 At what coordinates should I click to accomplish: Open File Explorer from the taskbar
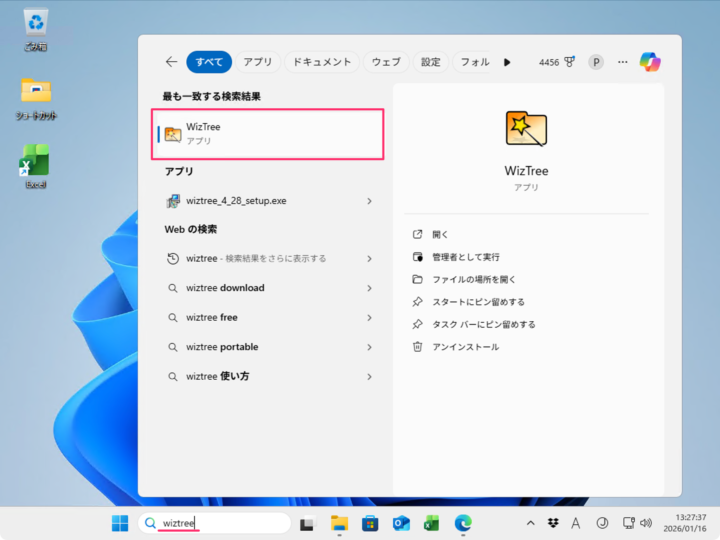coord(339,523)
